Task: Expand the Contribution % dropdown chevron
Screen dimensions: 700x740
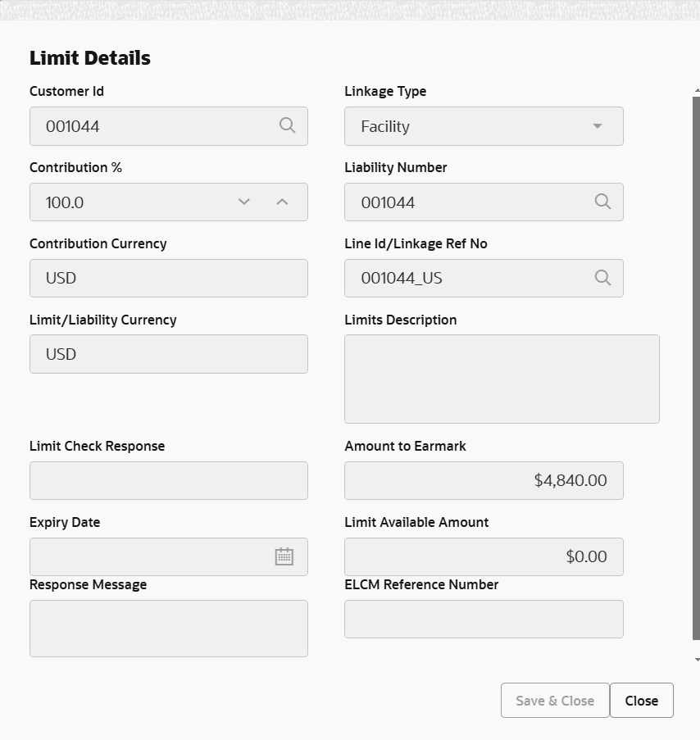Action: point(243,202)
